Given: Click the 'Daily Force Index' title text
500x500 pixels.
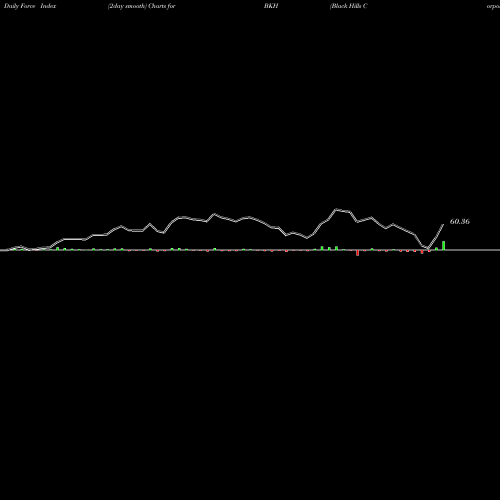Looking at the screenshot, I should point(30,6).
